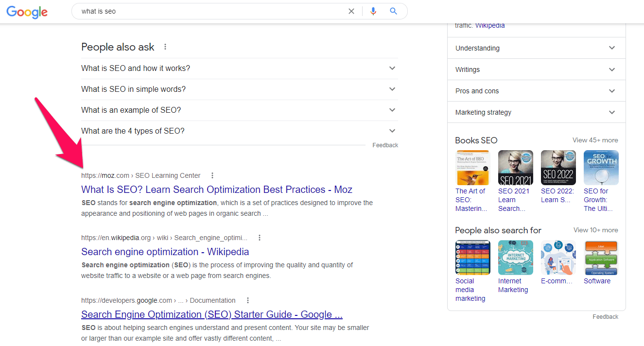644x346 pixels.
Task: Submit search with magnifying glass icon
Action: click(x=394, y=11)
